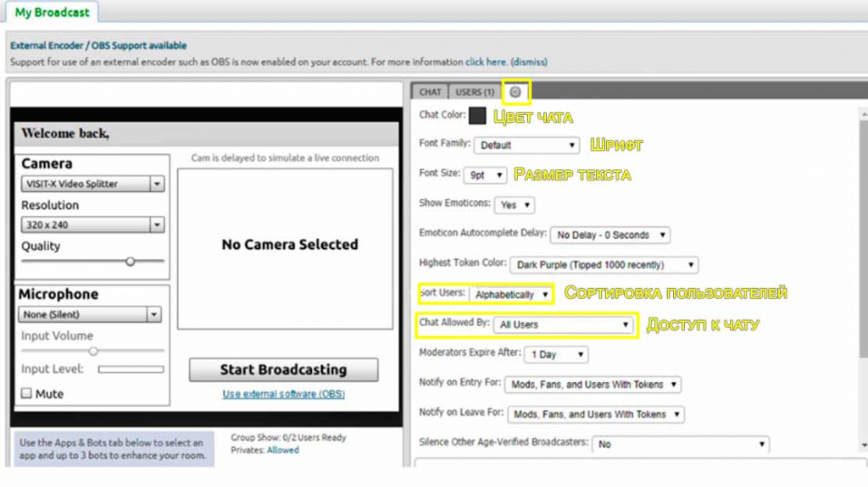This screenshot has width=868, height=487.
Task: Open the Sort Users dropdown
Action: coord(510,295)
